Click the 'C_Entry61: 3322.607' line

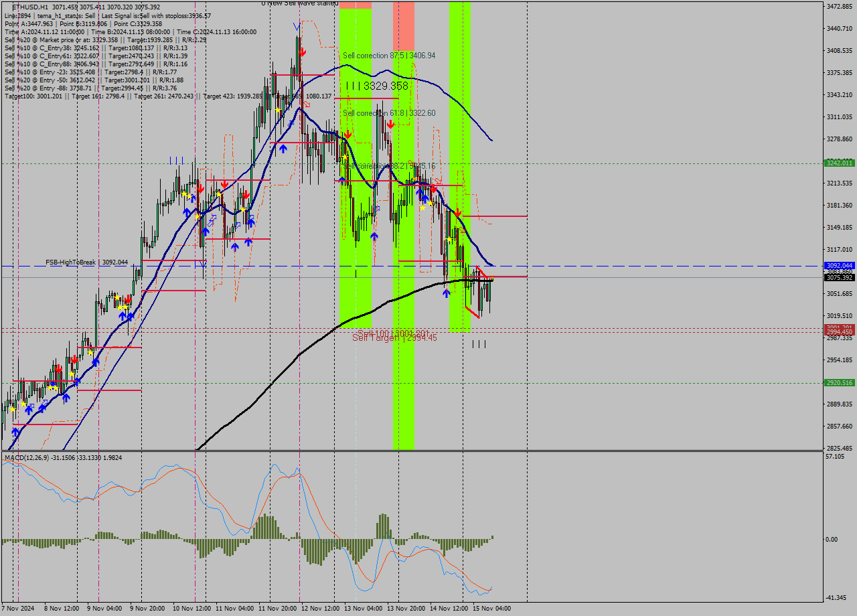point(96,56)
